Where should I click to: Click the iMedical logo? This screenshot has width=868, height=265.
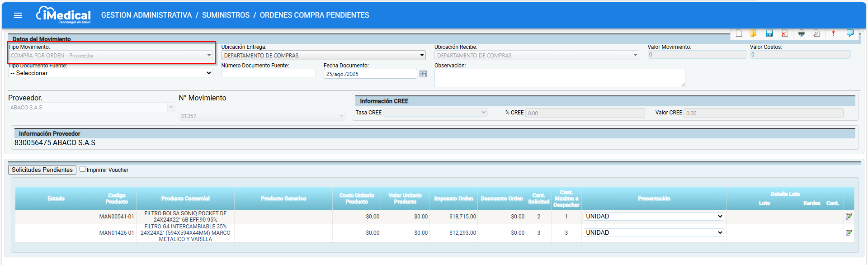coord(63,15)
